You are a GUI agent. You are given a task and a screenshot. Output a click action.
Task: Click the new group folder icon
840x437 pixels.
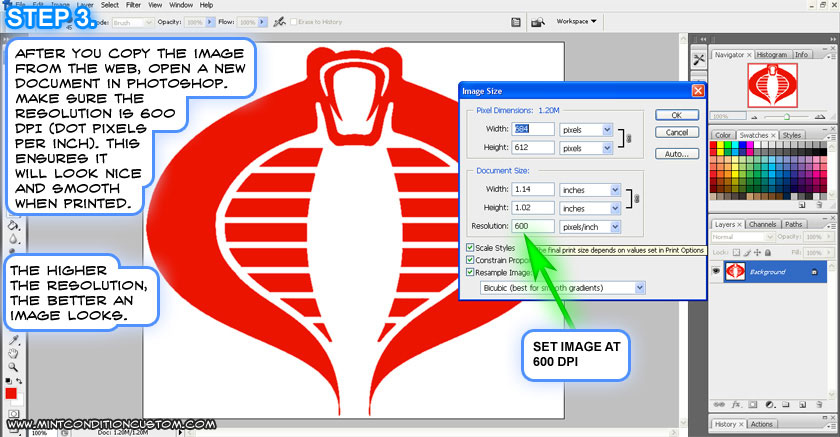[x=786, y=405]
